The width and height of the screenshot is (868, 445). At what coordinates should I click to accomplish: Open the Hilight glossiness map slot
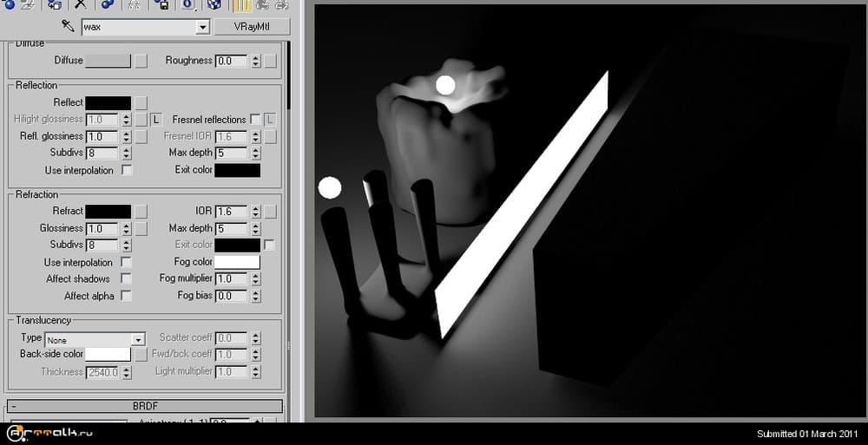(x=141, y=120)
